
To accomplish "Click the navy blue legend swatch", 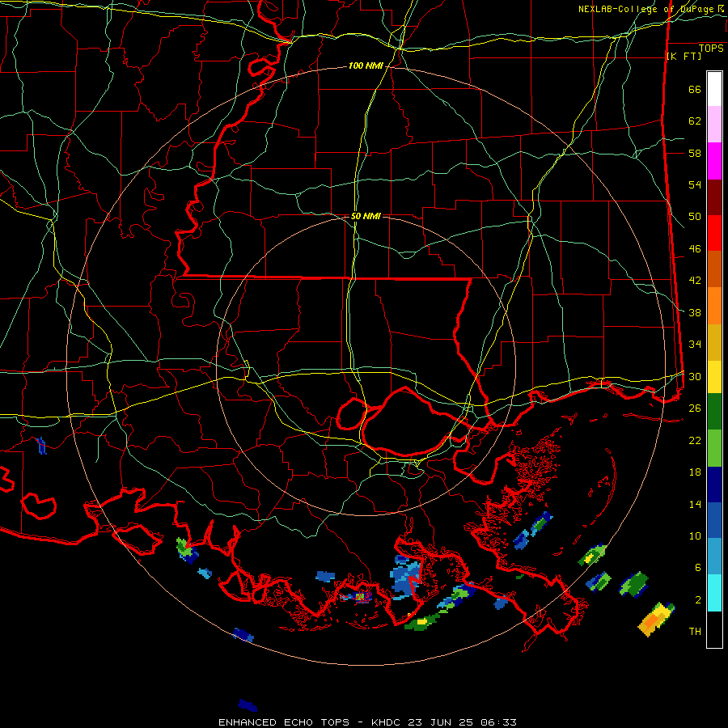I will coord(714,485).
